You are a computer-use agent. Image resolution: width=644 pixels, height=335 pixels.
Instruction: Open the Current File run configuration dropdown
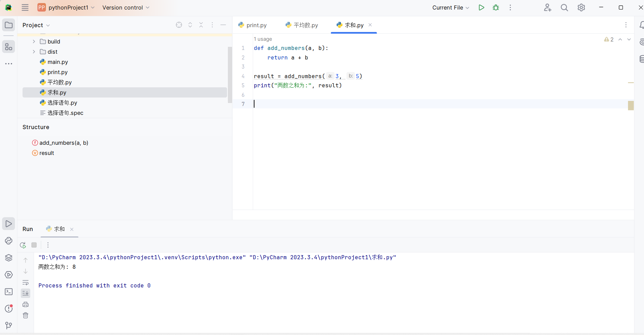point(450,7)
